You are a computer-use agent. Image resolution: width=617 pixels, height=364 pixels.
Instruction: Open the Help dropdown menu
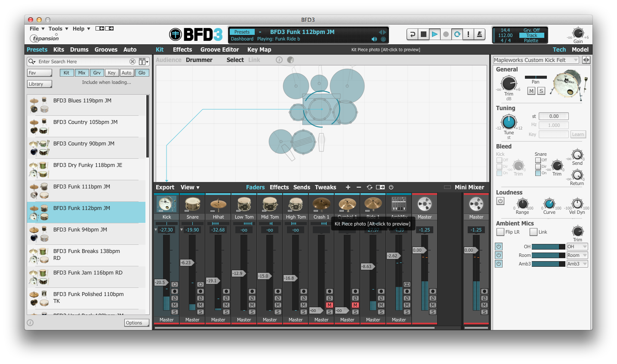pyautogui.click(x=81, y=29)
